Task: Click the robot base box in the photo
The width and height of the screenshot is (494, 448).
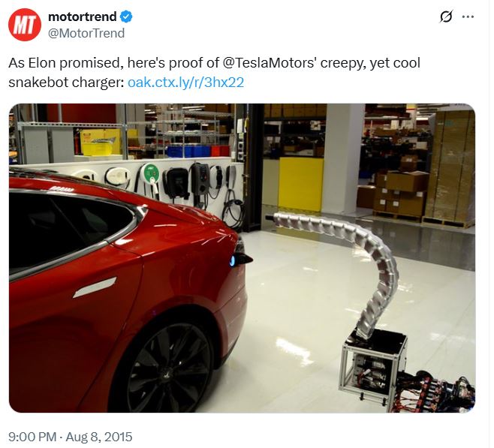Action: click(373, 367)
